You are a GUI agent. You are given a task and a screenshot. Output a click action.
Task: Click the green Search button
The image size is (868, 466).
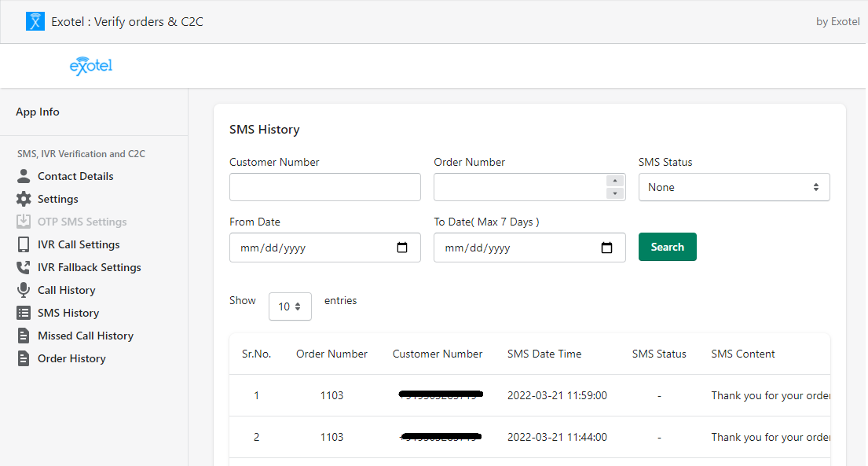668,247
